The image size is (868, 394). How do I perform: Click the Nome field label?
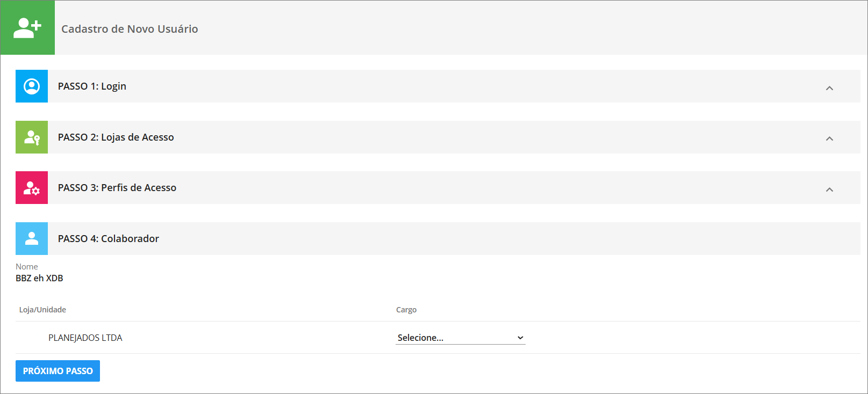[x=27, y=267]
